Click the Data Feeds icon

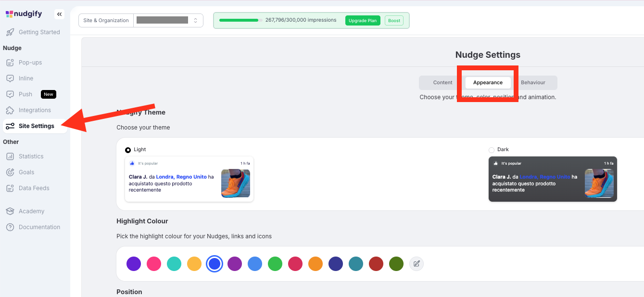pyautogui.click(x=10, y=188)
